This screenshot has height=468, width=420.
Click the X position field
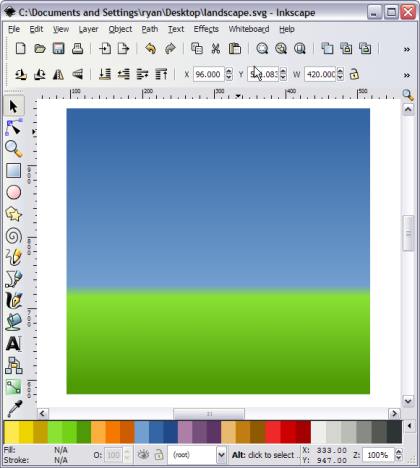coord(209,74)
